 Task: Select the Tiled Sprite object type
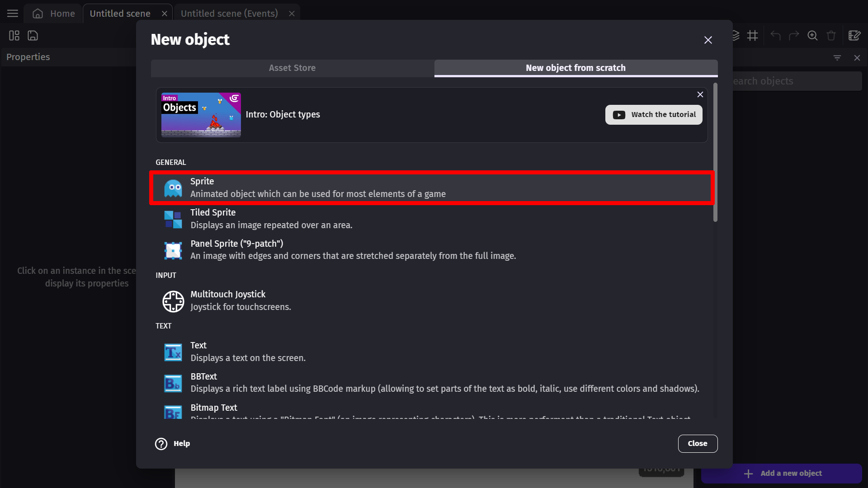tap(434, 219)
